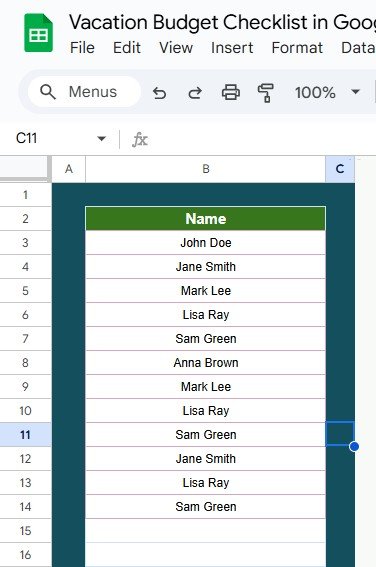This screenshot has height=567, width=376.
Task: Open the name box dropdown arrow
Action: point(102,138)
